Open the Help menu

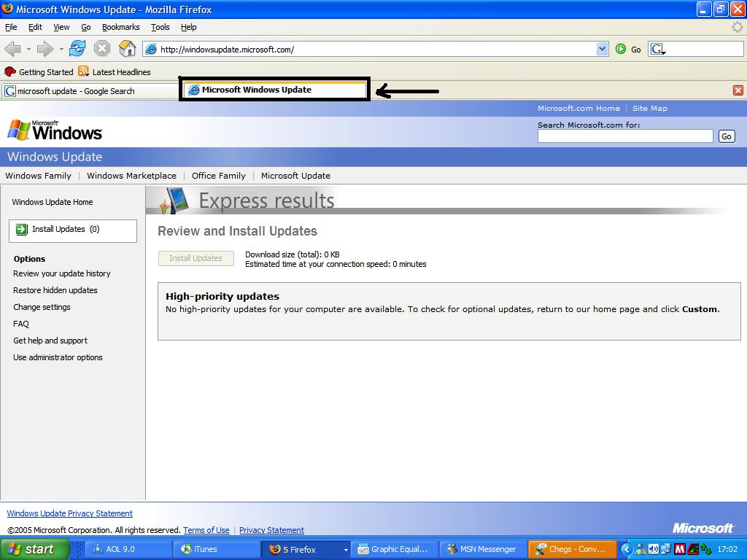tap(189, 27)
